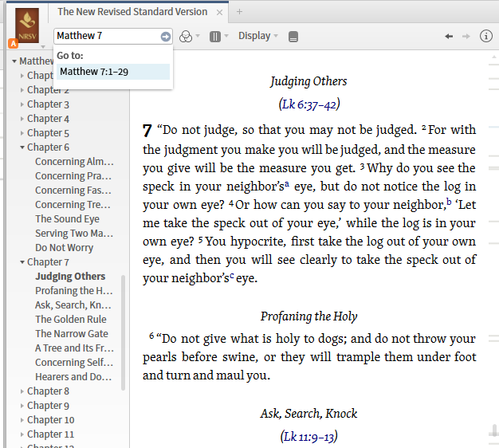Expand Chapter 9 in contents

coord(22,406)
